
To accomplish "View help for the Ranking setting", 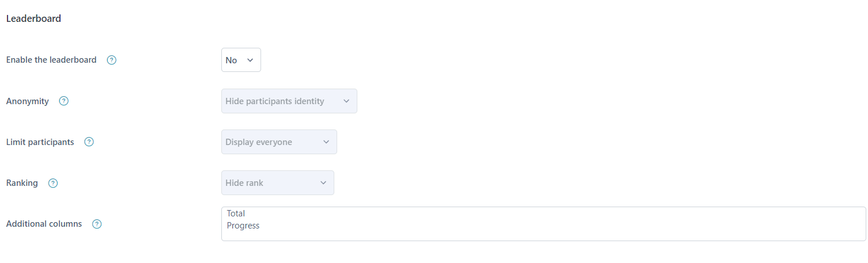I will pyautogui.click(x=53, y=183).
